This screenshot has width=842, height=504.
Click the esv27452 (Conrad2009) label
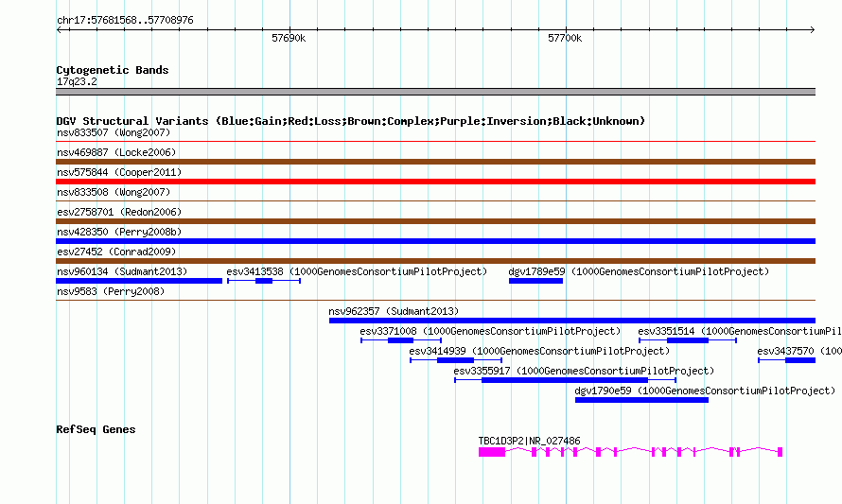point(116,252)
